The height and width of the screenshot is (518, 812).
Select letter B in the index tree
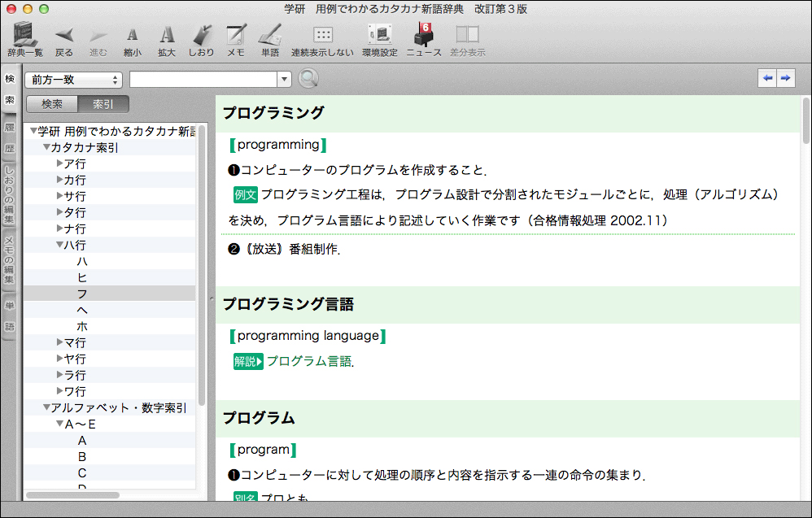[x=82, y=457]
